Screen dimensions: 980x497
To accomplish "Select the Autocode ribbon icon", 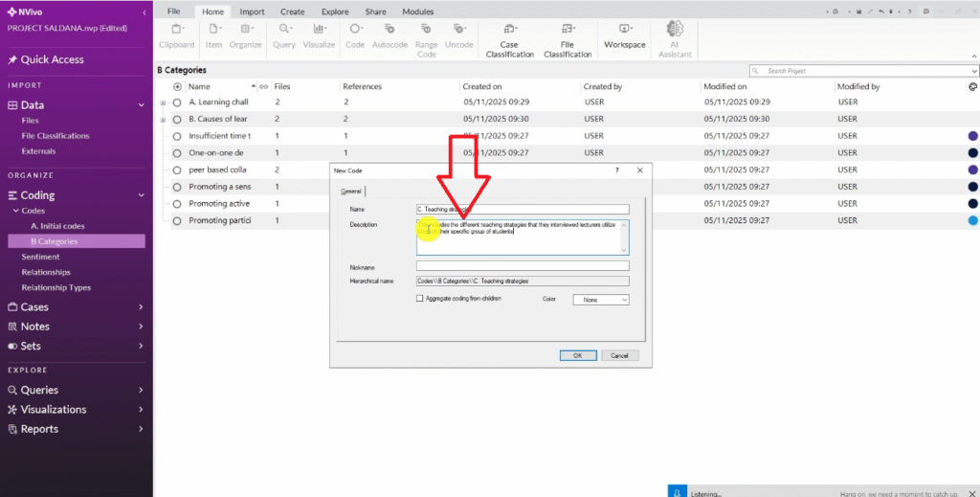I will tap(390, 35).
